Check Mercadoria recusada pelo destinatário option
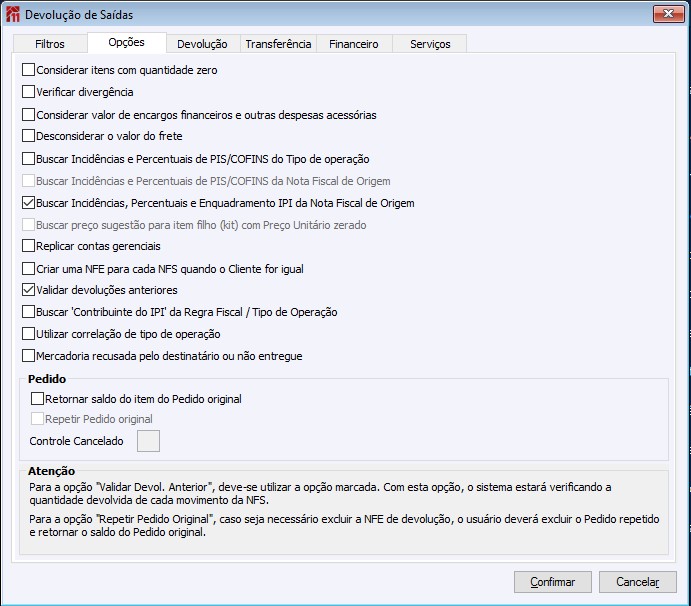Image resolution: width=691 pixels, height=606 pixels. pyautogui.click(x=29, y=356)
